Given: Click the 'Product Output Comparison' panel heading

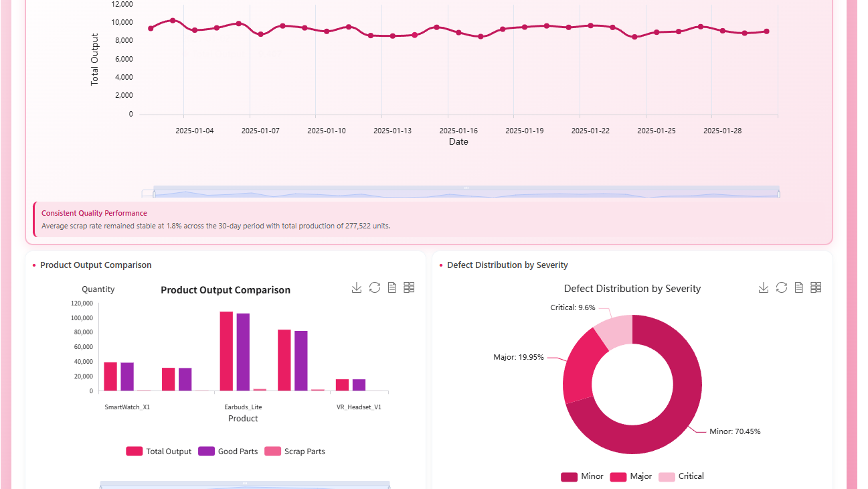Looking at the screenshot, I should coord(96,265).
